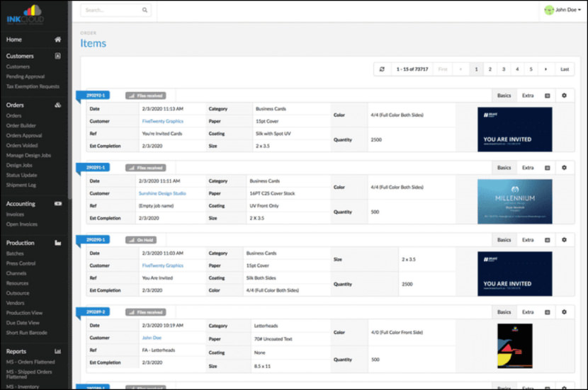Jump to the Last page

(x=564, y=69)
